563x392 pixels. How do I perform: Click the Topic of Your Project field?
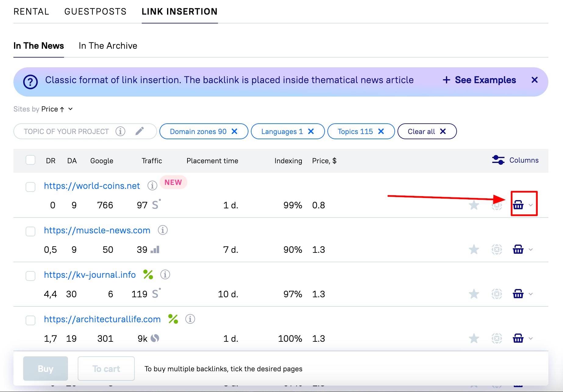pos(85,131)
